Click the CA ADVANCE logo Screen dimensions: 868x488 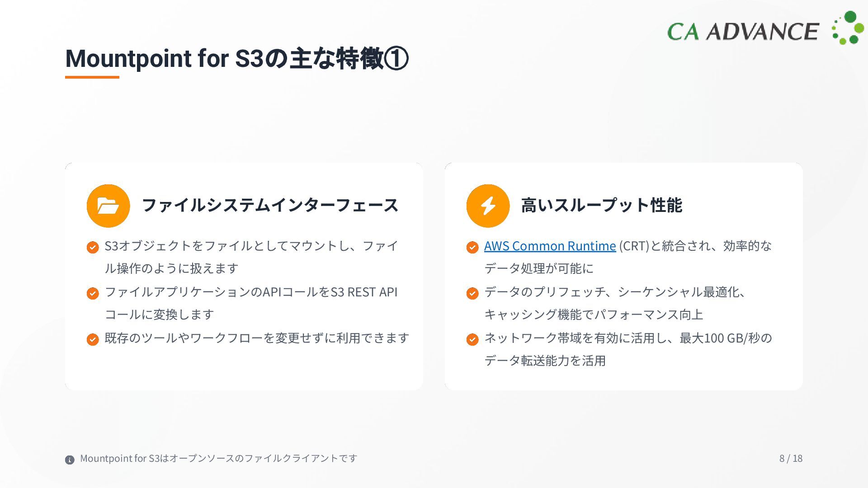pyautogui.click(x=765, y=29)
